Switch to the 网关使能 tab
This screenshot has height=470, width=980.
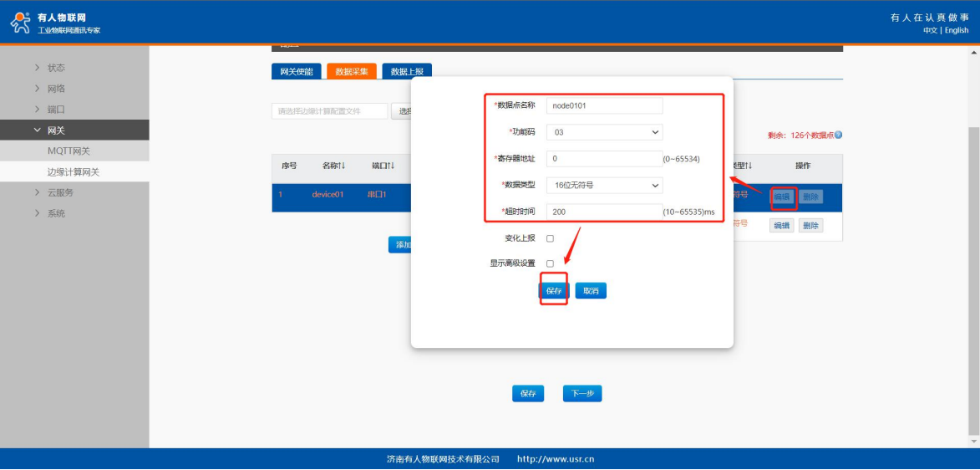[x=296, y=72]
